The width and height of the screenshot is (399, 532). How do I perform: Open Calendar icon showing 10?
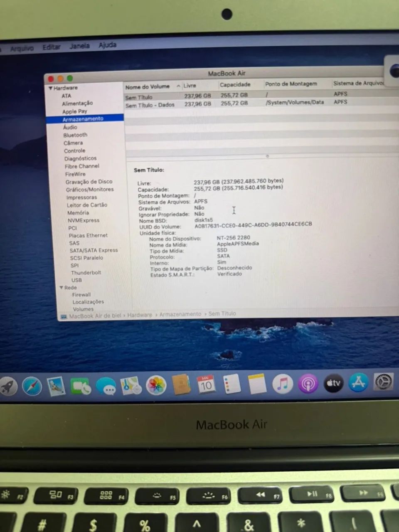pos(206,384)
